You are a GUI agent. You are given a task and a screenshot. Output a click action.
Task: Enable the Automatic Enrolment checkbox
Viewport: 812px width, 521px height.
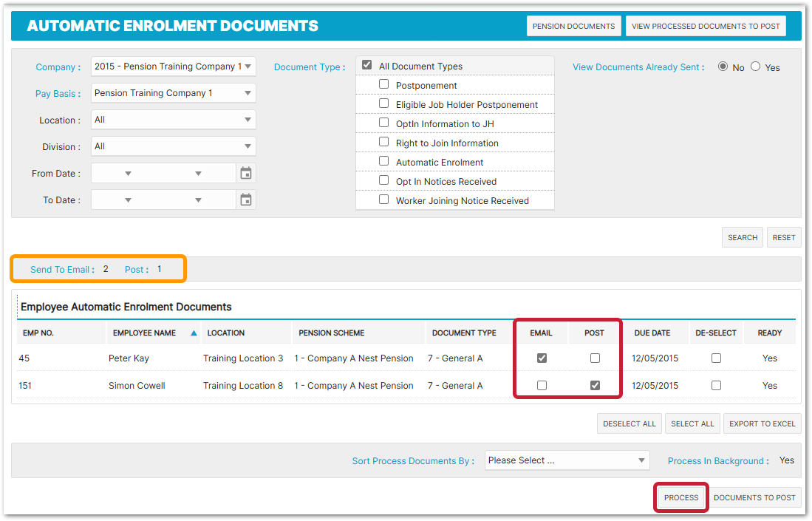[x=383, y=161]
